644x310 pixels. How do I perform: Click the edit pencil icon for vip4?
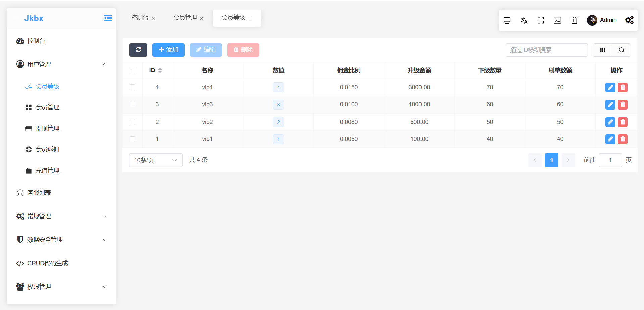610,87
